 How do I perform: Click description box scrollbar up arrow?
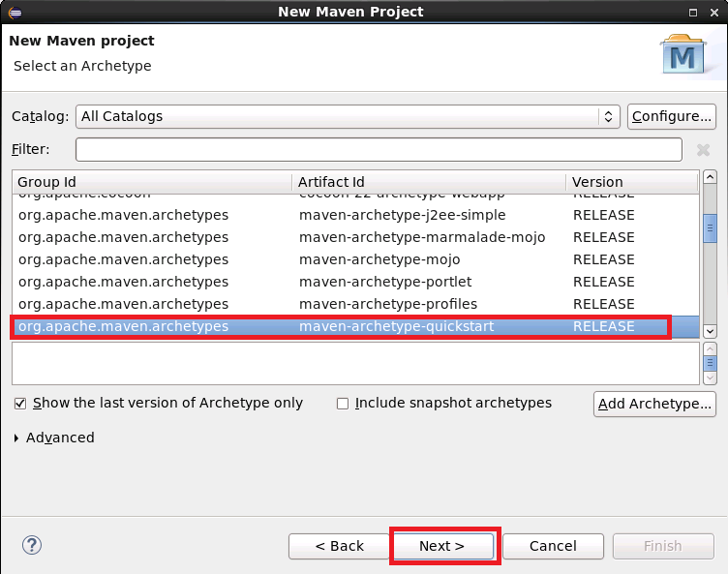(710, 348)
